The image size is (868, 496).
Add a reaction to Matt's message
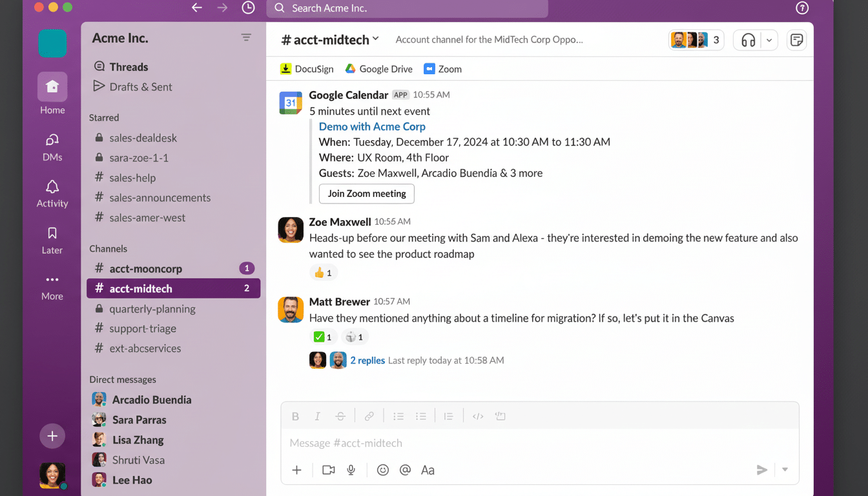pyautogui.click(x=355, y=336)
